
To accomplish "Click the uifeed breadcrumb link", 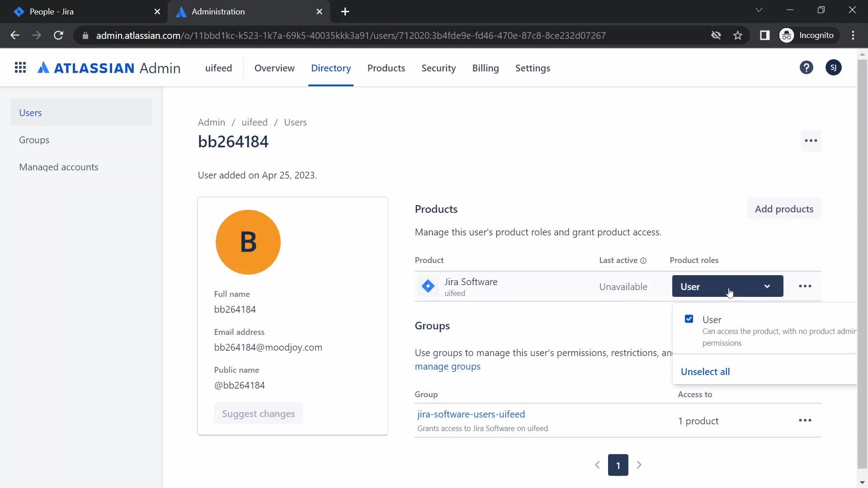I will click(255, 122).
